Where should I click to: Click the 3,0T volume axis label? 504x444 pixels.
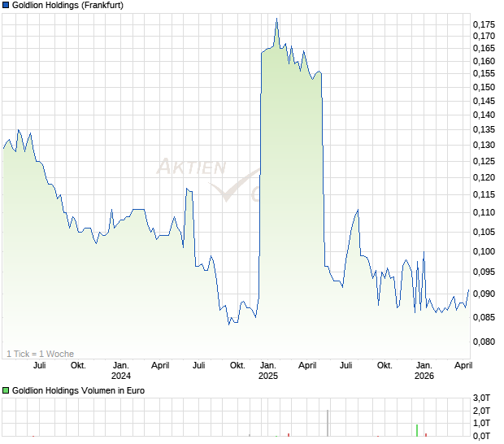481,398
